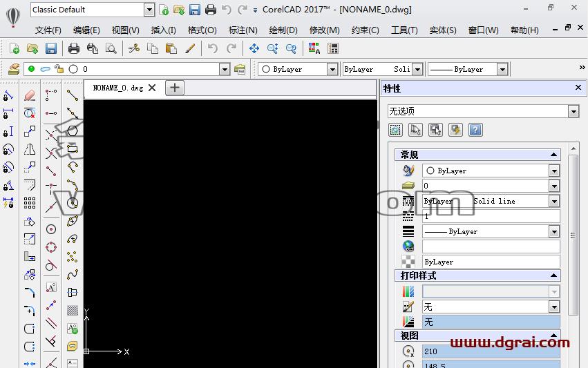Close the NONAME_0.dwg tab
The image size is (588, 368).
coord(152,88)
